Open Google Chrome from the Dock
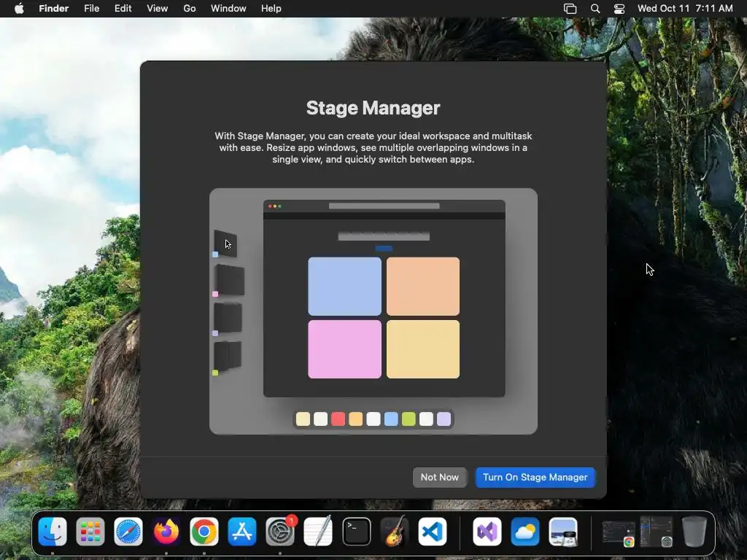 tap(204, 532)
